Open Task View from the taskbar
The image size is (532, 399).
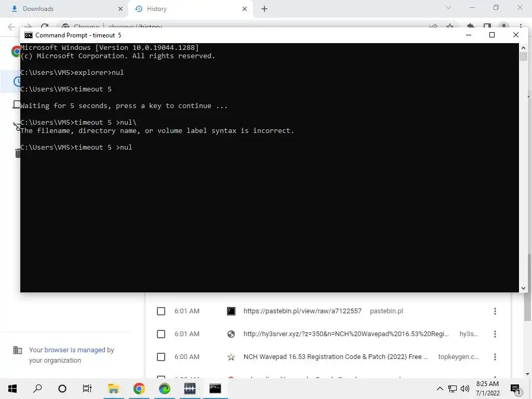tap(87, 389)
